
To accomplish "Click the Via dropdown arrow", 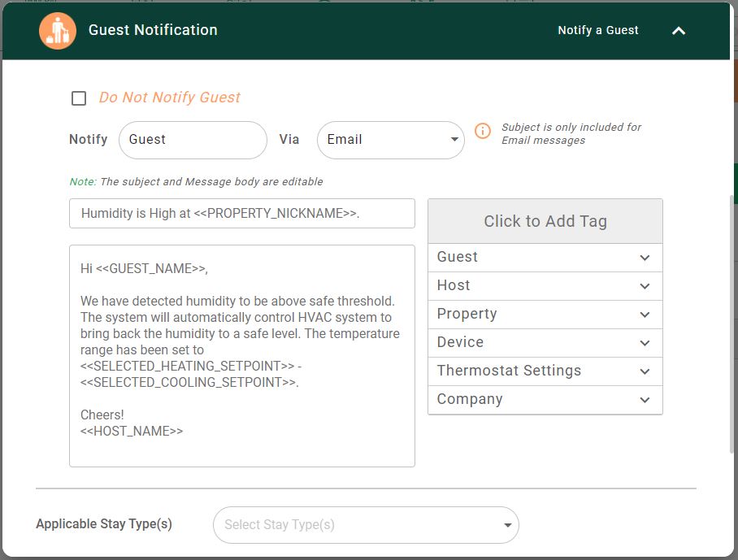I will 454,139.
